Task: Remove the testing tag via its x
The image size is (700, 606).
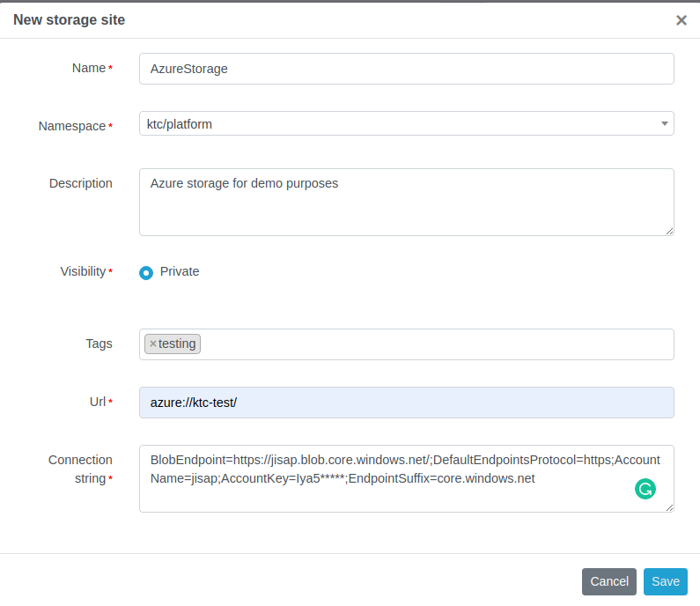Action: coord(153,344)
